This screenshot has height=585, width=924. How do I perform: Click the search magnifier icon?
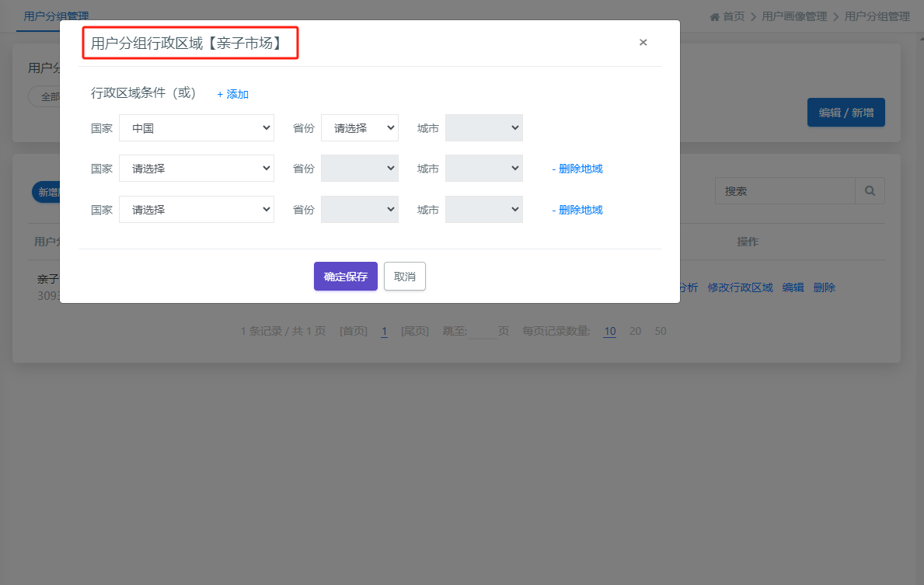[x=870, y=191]
